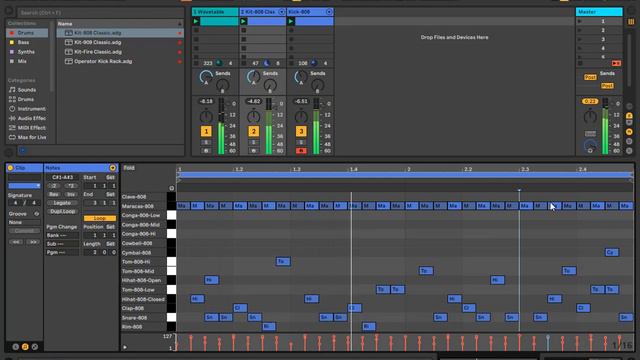
Task: Unfold the Kit-808 Classic track chains
Action: pyautogui.click(x=282, y=12)
